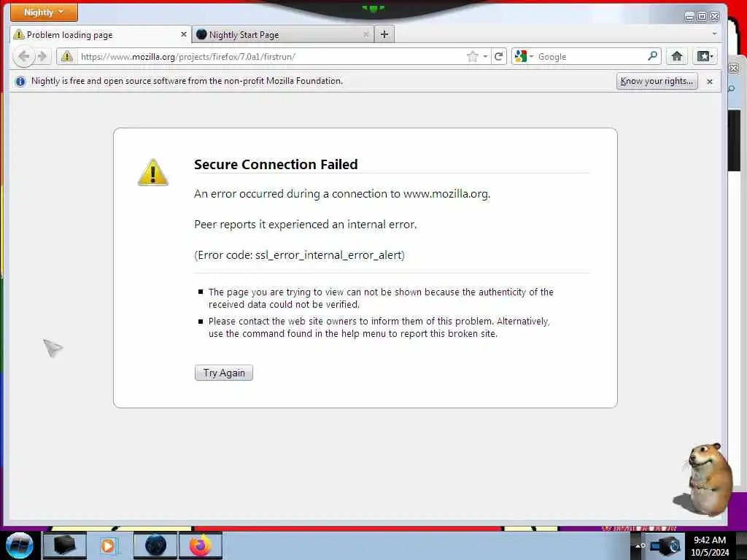Focus the Google search box
Screen dimensions: 747x560
click(591, 57)
